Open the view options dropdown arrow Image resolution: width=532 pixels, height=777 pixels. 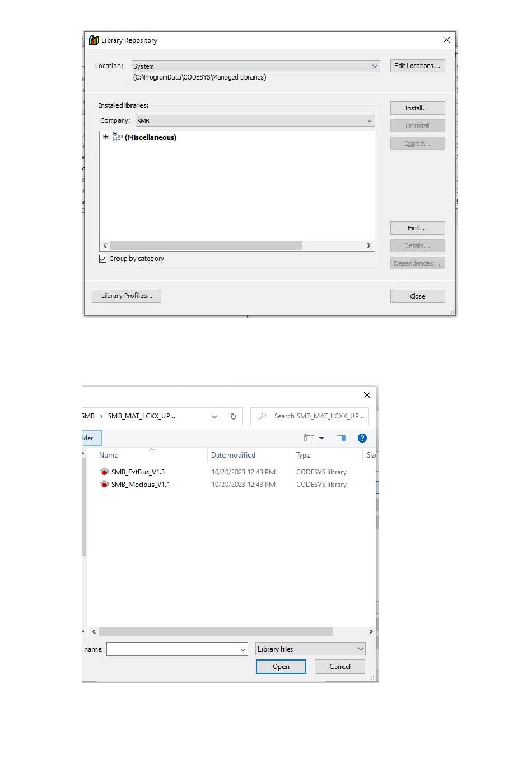point(321,438)
